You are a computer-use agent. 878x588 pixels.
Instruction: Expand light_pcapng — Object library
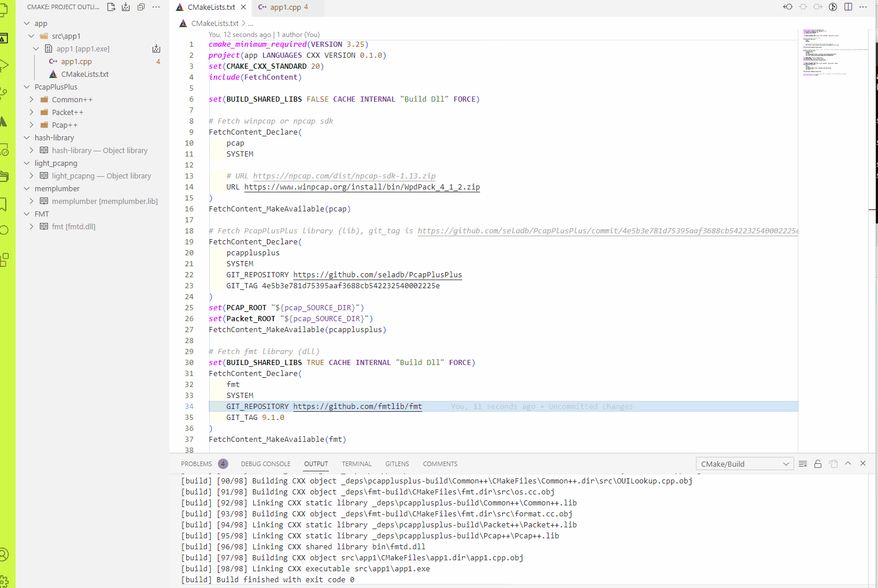[x=31, y=176]
